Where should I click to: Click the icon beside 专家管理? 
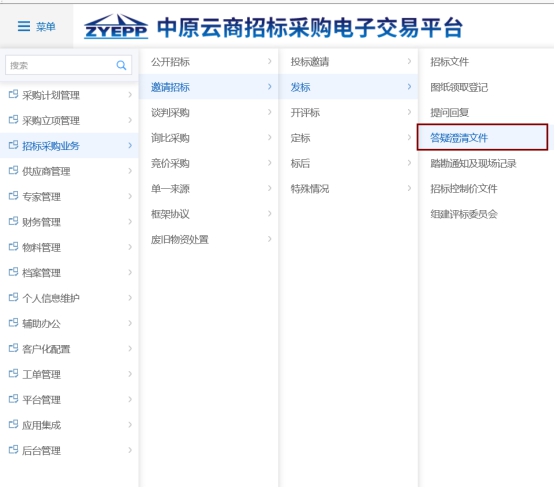tap(13, 196)
